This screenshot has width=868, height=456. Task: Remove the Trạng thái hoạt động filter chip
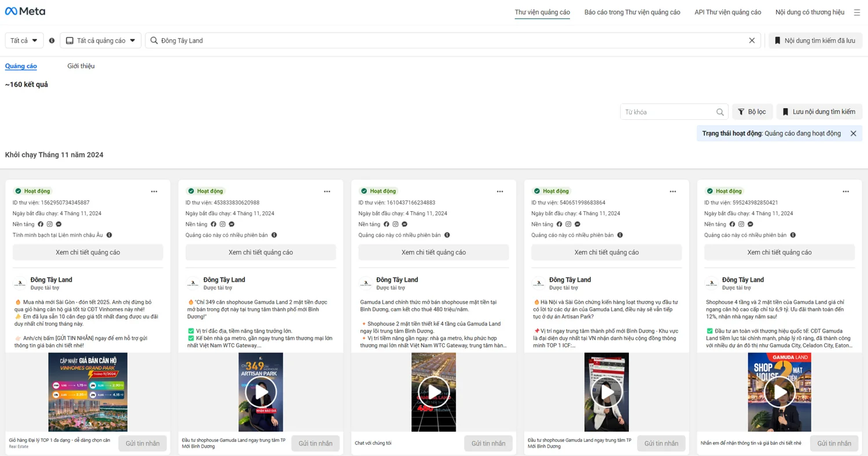click(x=853, y=134)
